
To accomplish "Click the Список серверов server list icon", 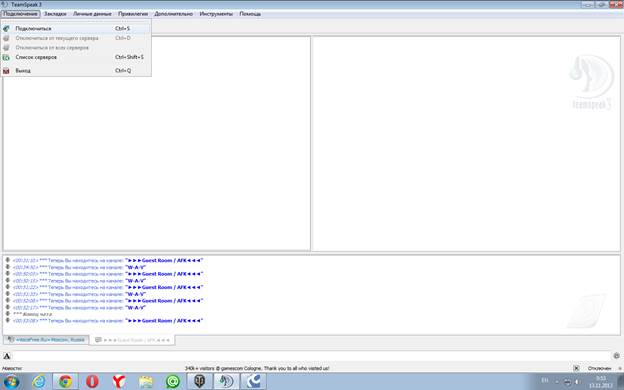I will pyautogui.click(x=6, y=57).
